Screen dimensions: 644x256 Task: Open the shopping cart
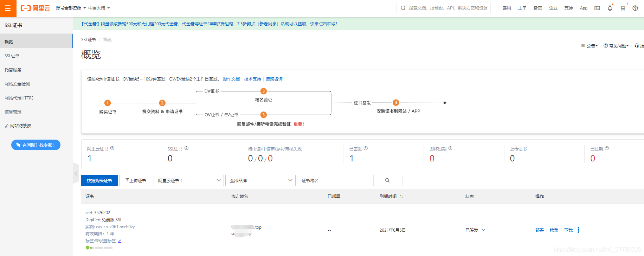623,8
